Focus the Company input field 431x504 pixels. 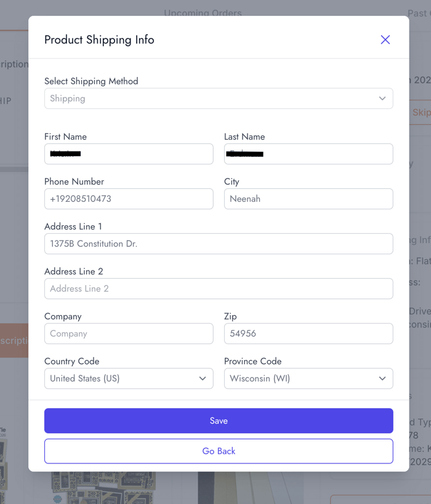[x=129, y=334]
